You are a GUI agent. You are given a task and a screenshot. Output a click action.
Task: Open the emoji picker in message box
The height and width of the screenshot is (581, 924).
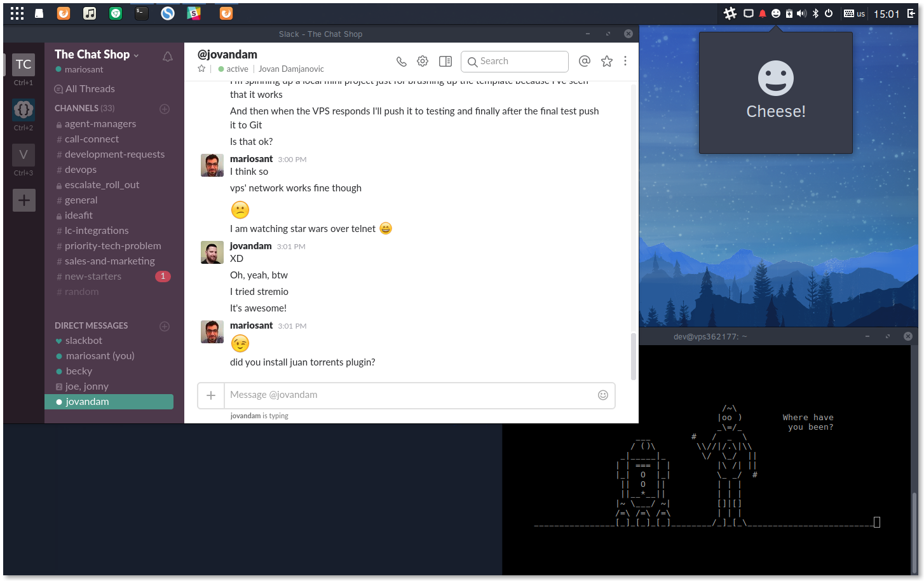[603, 395]
